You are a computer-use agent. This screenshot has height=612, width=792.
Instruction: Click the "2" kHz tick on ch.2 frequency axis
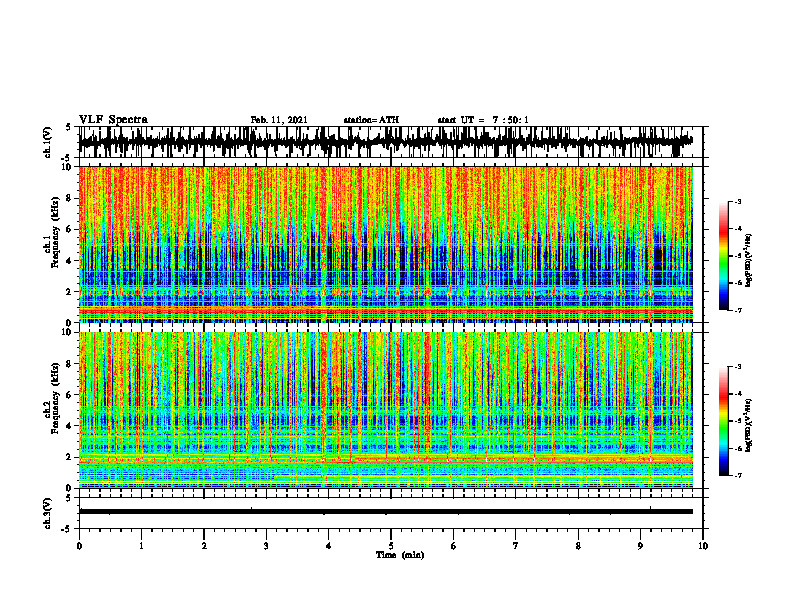(x=70, y=457)
